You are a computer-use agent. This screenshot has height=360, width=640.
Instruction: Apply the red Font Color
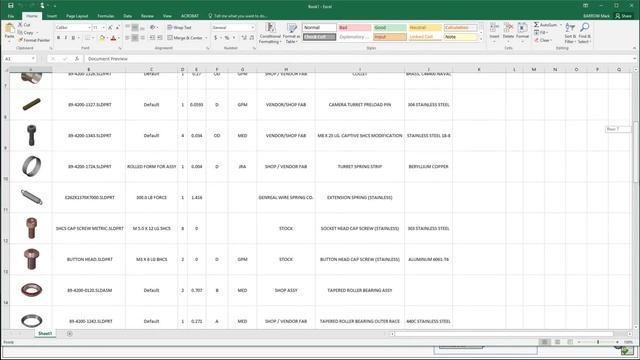point(113,38)
